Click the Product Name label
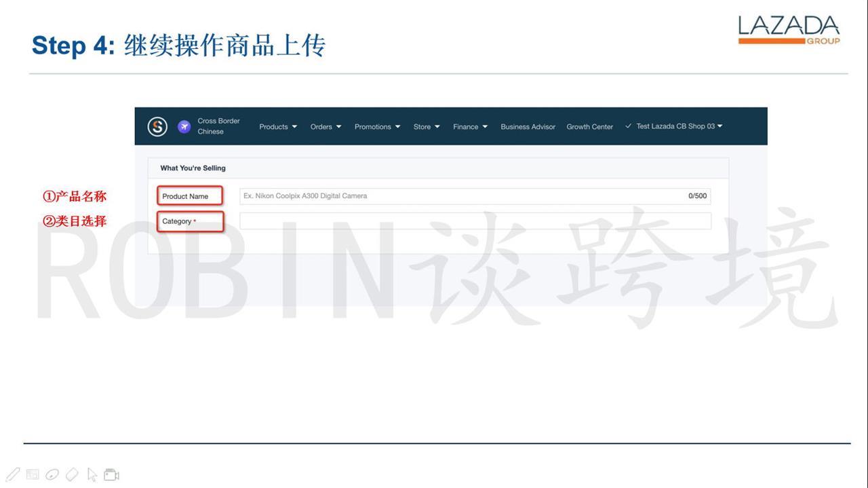Image resolution: width=868 pixels, height=488 pixels. tap(185, 196)
